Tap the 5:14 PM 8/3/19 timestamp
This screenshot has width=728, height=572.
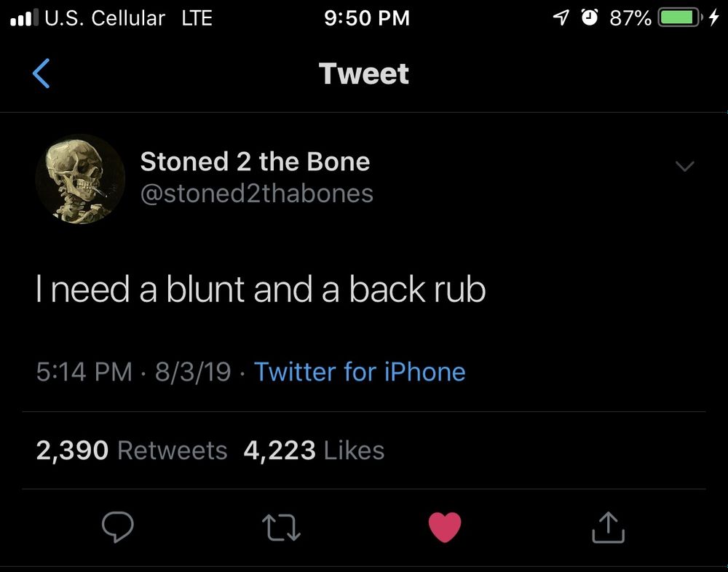coord(133,372)
